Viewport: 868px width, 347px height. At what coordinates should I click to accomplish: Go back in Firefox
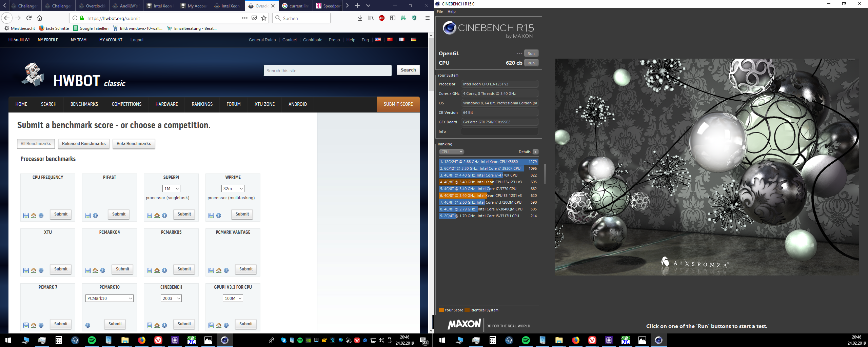point(7,18)
